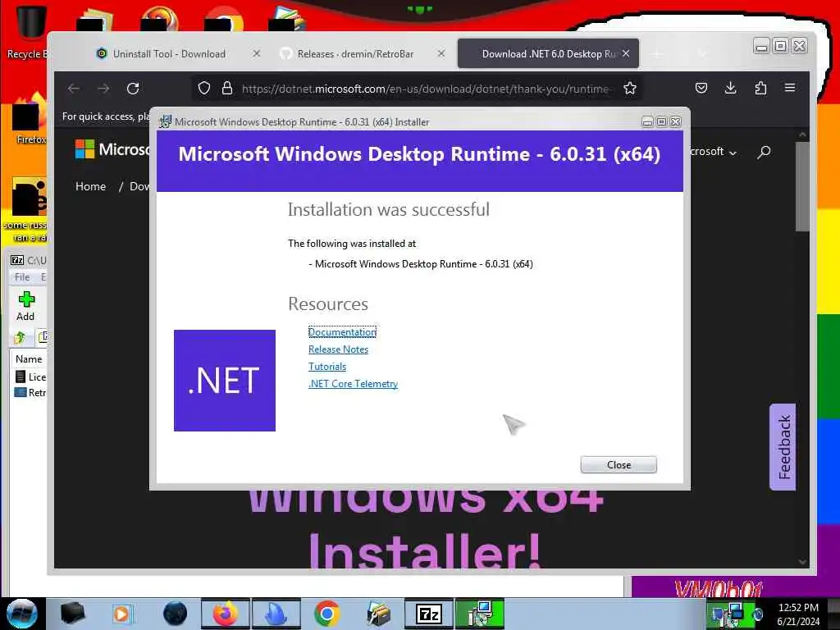This screenshot has width=840, height=630.
Task: Switch to Uninstall Tool - Download tab
Action: tap(169, 53)
